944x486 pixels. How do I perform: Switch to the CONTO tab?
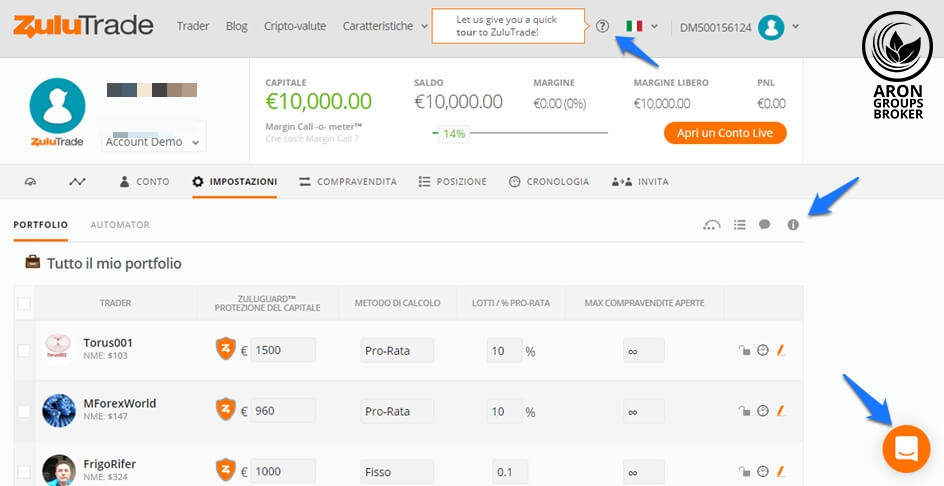click(144, 181)
